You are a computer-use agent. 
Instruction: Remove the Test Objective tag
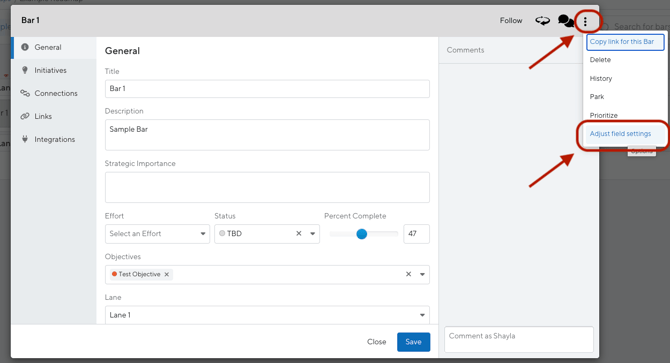tap(167, 274)
